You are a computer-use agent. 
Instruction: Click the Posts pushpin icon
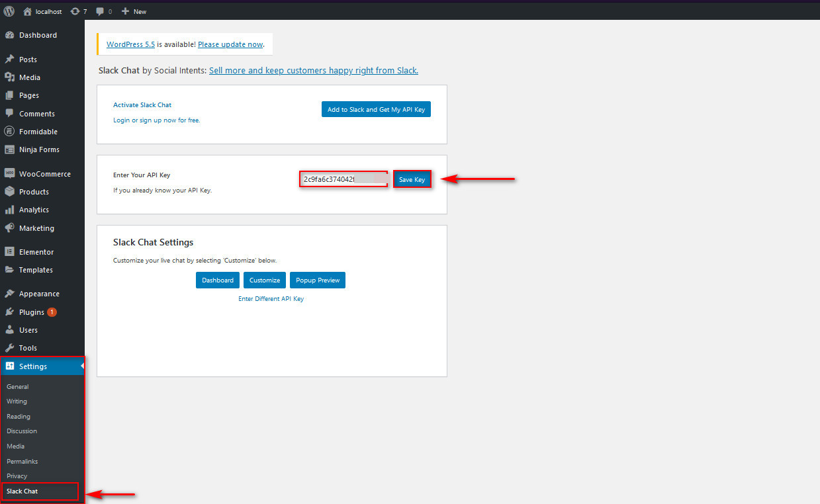click(9, 60)
